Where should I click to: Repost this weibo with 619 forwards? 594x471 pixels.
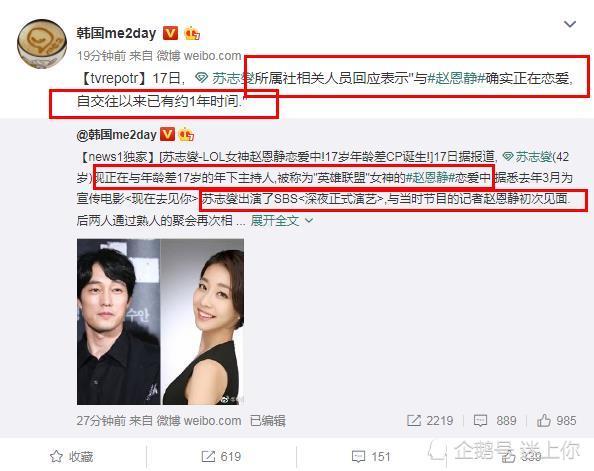point(221,456)
